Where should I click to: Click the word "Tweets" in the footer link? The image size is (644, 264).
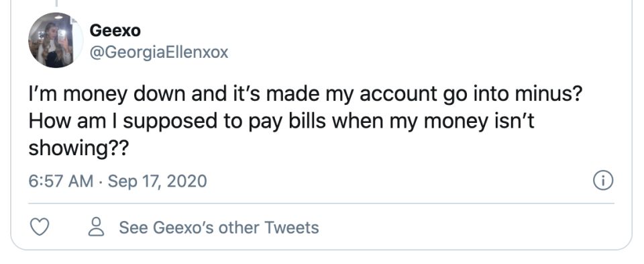coord(291,228)
